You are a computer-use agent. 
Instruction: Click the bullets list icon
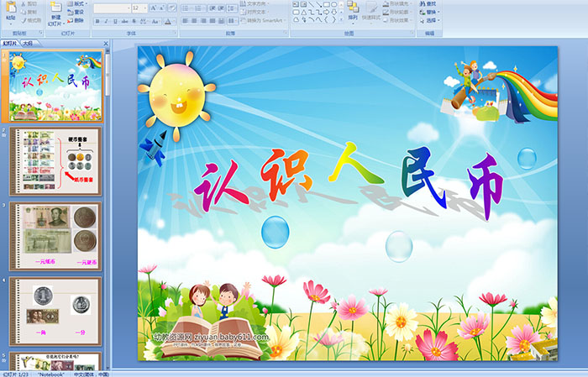186,8
